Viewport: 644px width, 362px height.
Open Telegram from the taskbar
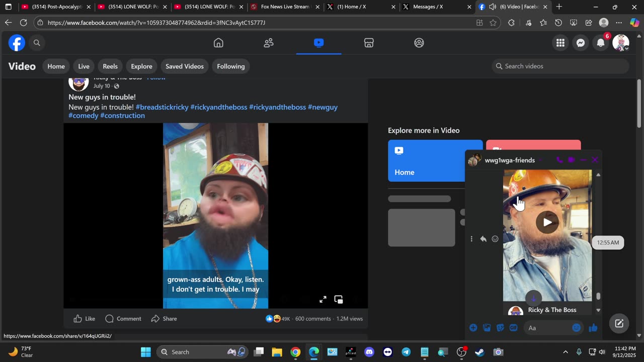[406, 352]
